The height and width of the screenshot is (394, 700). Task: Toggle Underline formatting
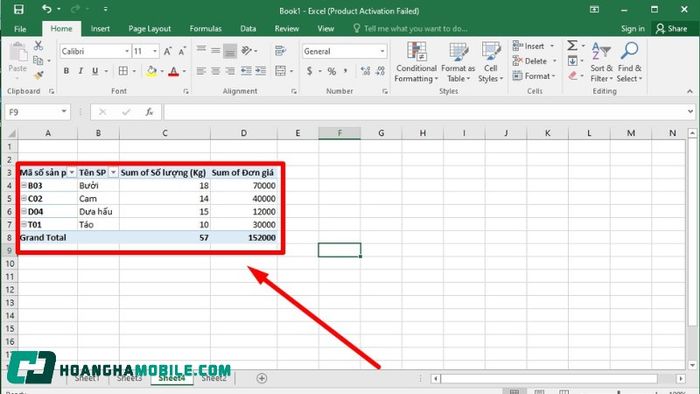[x=95, y=71]
